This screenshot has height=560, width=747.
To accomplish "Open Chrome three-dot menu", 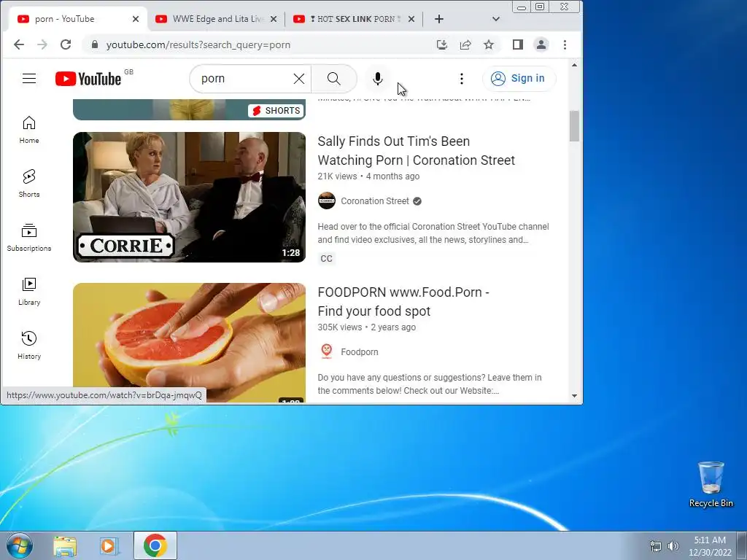I will [x=565, y=44].
